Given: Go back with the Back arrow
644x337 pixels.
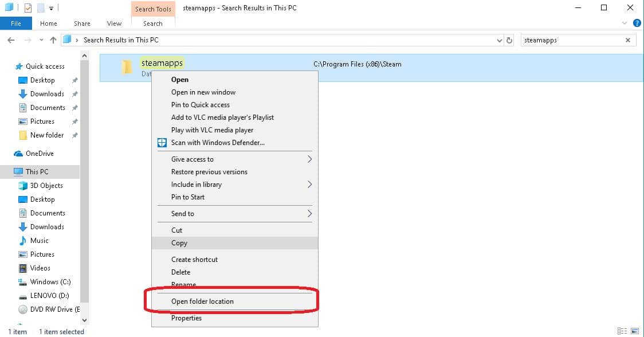Looking at the screenshot, I should pyautogui.click(x=11, y=40).
